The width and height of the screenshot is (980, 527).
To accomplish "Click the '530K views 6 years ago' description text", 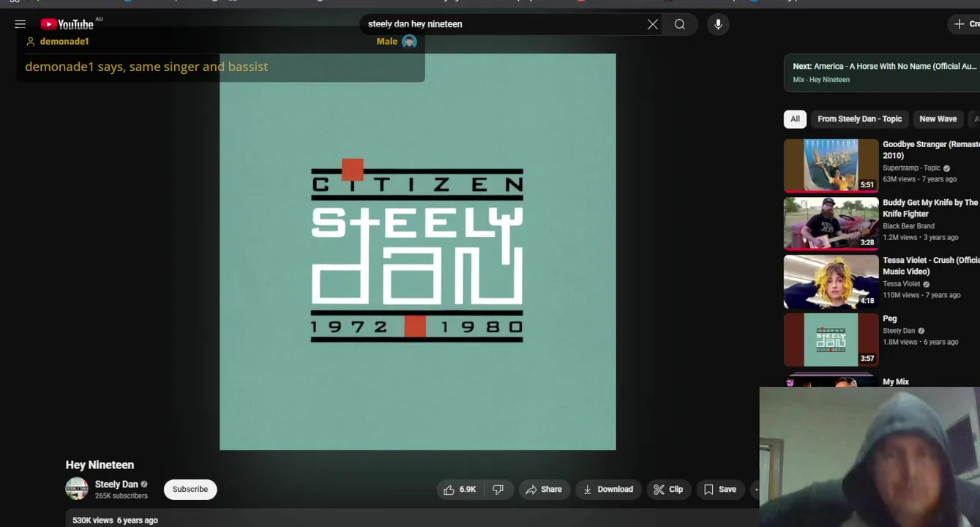I will point(115,520).
